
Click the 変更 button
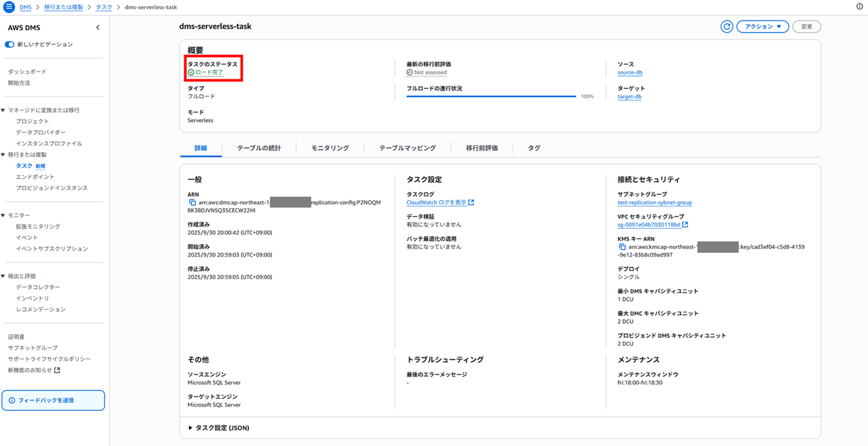pos(806,26)
